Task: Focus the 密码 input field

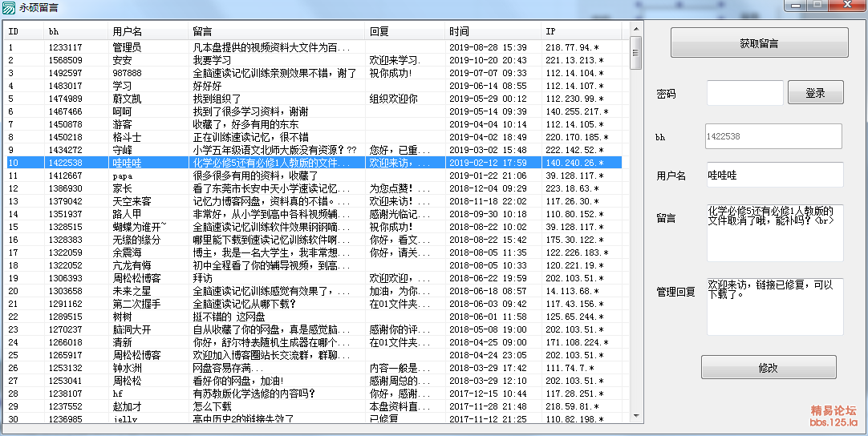Action: pyautogui.click(x=744, y=93)
